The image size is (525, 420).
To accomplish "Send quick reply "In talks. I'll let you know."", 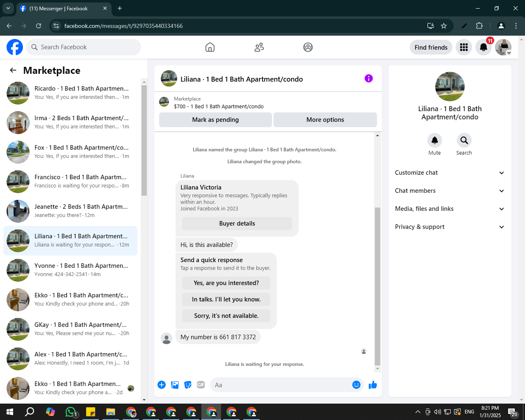I will (226, 299).
